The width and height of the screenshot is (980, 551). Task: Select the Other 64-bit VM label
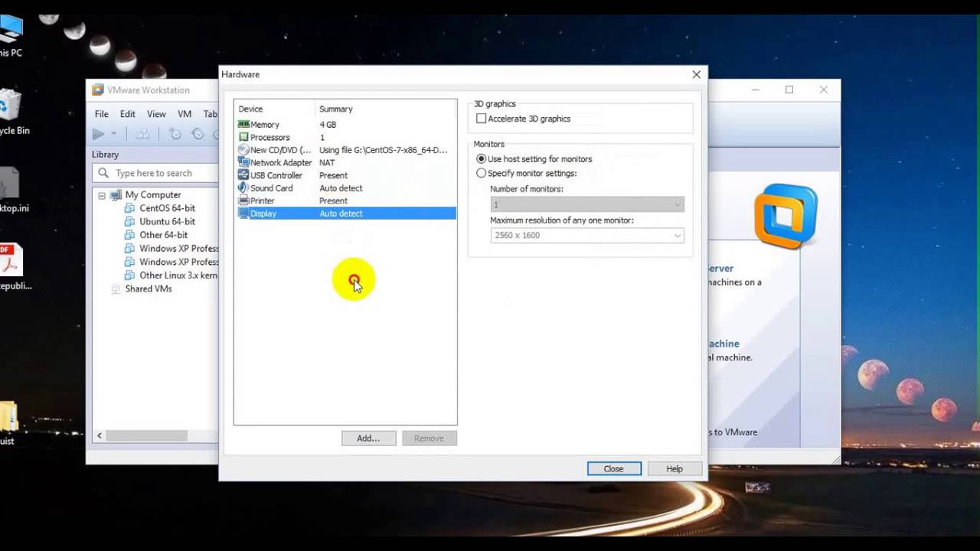pyautogui.click(x=163, y=235)
